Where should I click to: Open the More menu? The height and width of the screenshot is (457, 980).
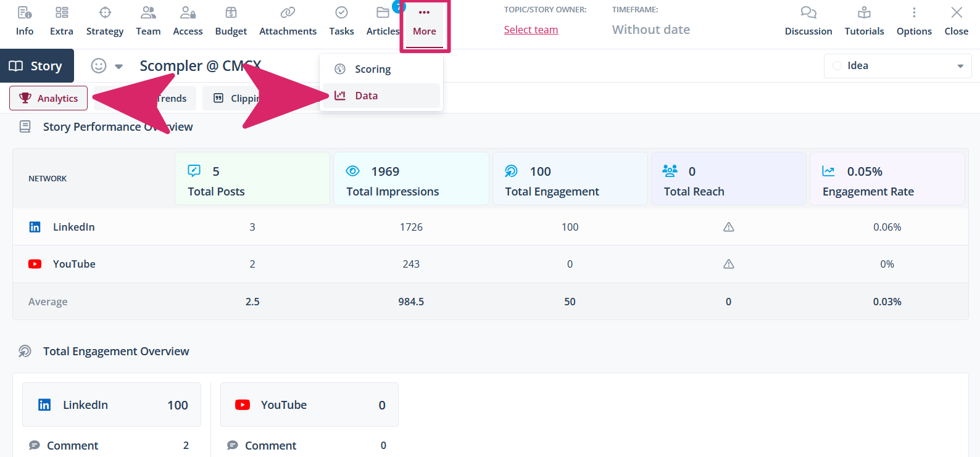[x=425, y=21]
